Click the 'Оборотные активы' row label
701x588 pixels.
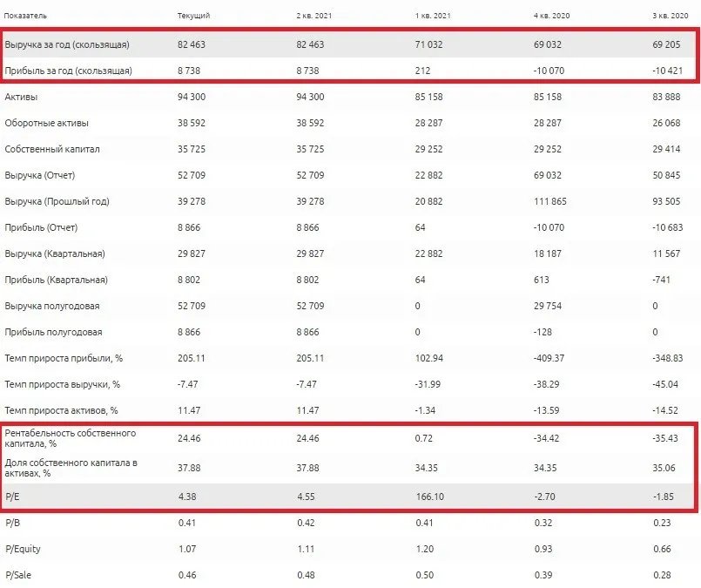pyautogui.click(x=46, y=123)
